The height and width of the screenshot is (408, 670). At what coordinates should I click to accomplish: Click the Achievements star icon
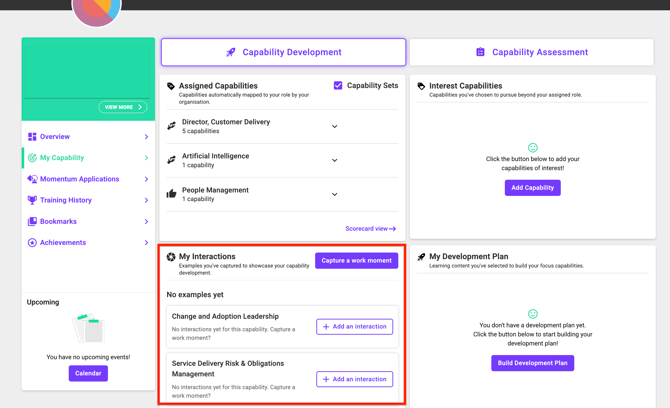(32, 243)
